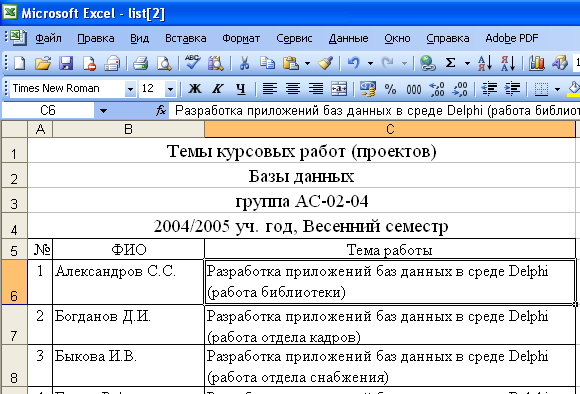The image size is (580, 394).
Task: Send workbook by e-mail icon
Action: [x=112, y=63]
